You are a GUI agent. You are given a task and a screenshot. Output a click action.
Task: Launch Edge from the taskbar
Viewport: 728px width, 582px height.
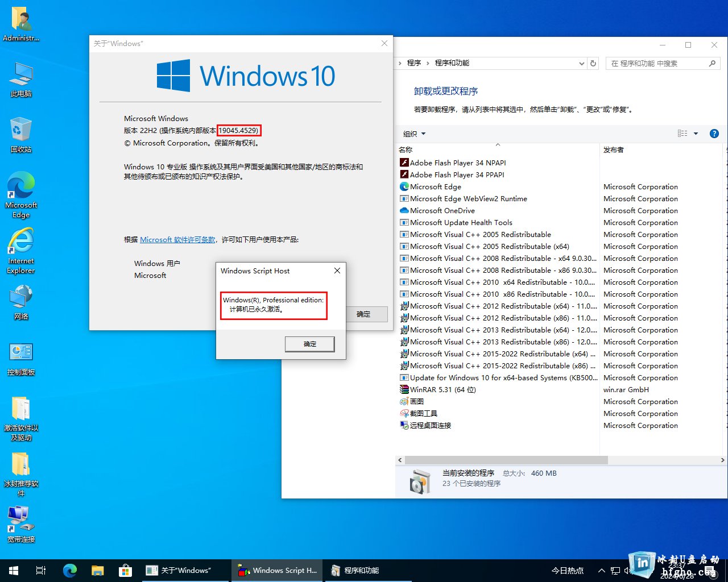click(70, 570)
